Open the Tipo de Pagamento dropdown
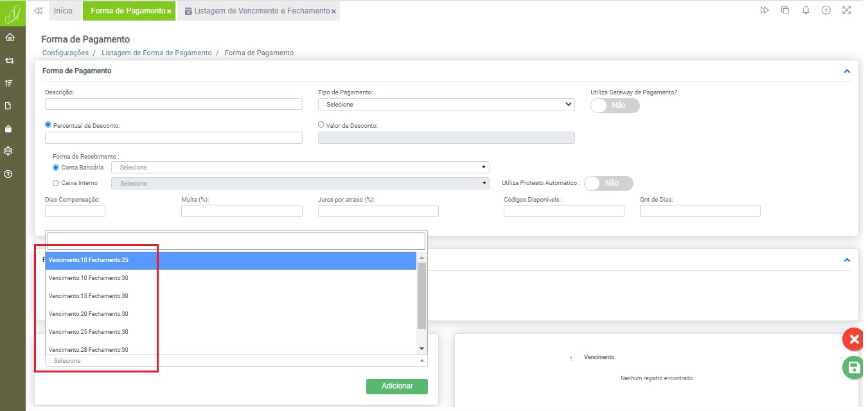 [x=446, y=104]
